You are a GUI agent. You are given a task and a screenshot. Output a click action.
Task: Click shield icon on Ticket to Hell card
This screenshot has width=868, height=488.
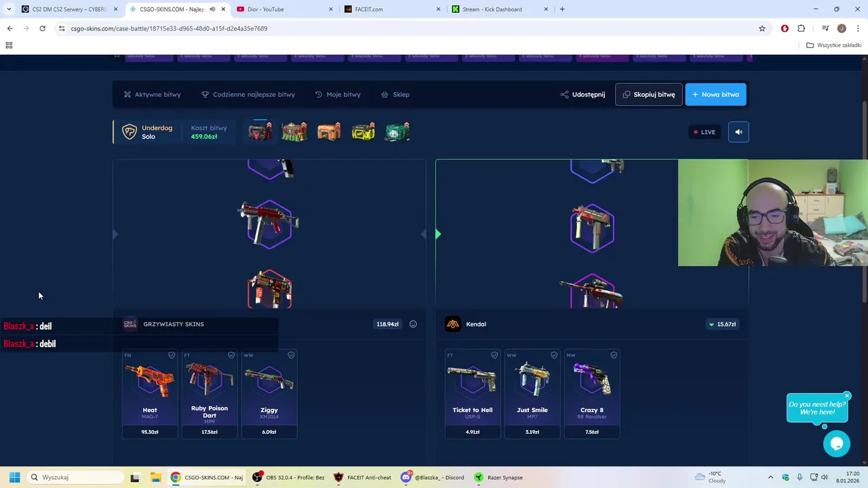pyautogui.click(x=494, y=355)
